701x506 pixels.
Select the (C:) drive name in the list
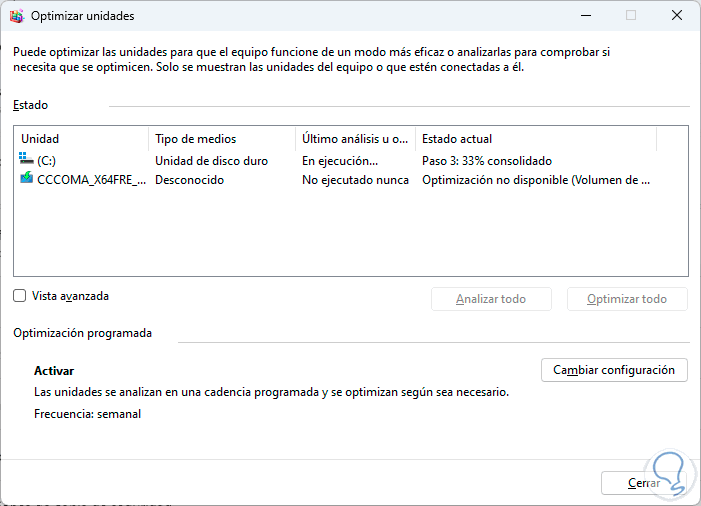(x=49, y=160)
